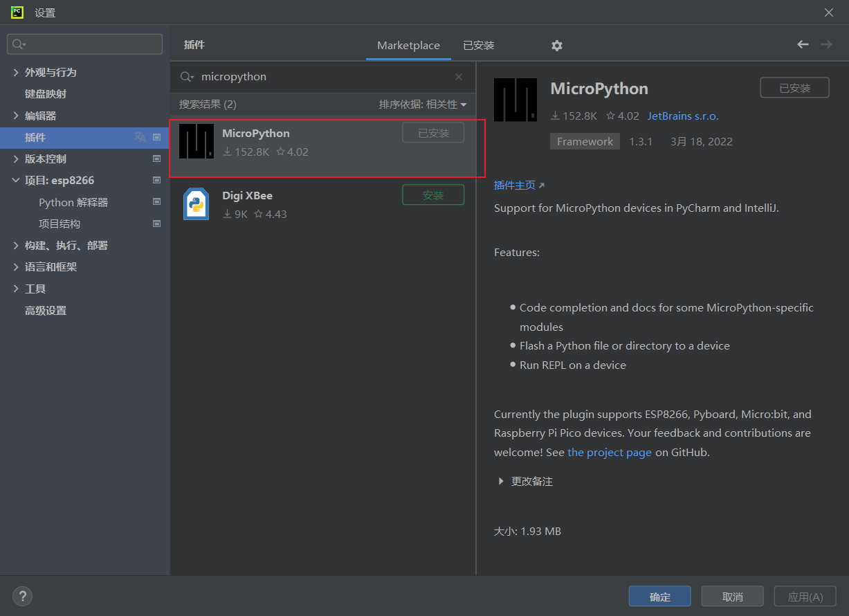The image size is (849, 616).
Task: Select 高级设置 in the settings tree
Action: coord(46,310)
